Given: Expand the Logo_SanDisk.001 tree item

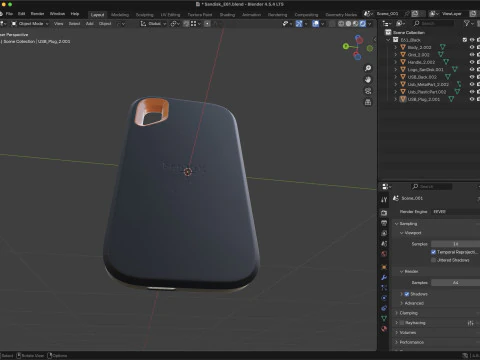Looking at the screenshot, I should click(396, 69).
